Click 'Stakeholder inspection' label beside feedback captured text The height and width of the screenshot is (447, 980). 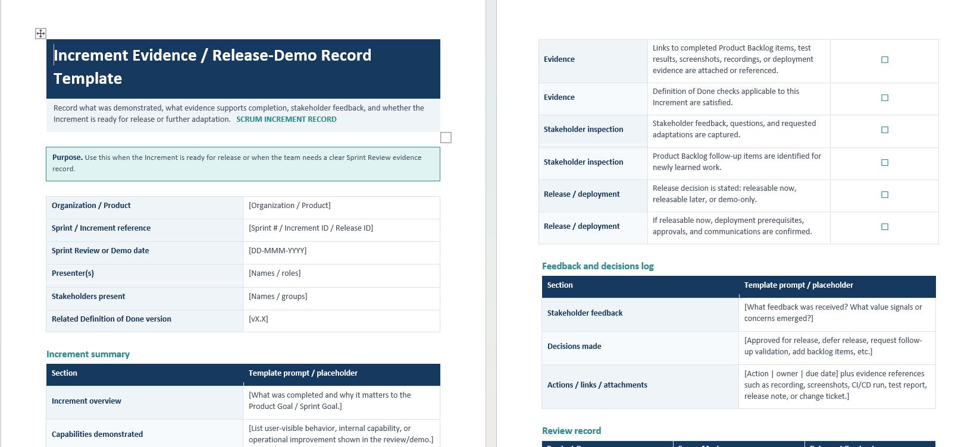coord(583,130)
